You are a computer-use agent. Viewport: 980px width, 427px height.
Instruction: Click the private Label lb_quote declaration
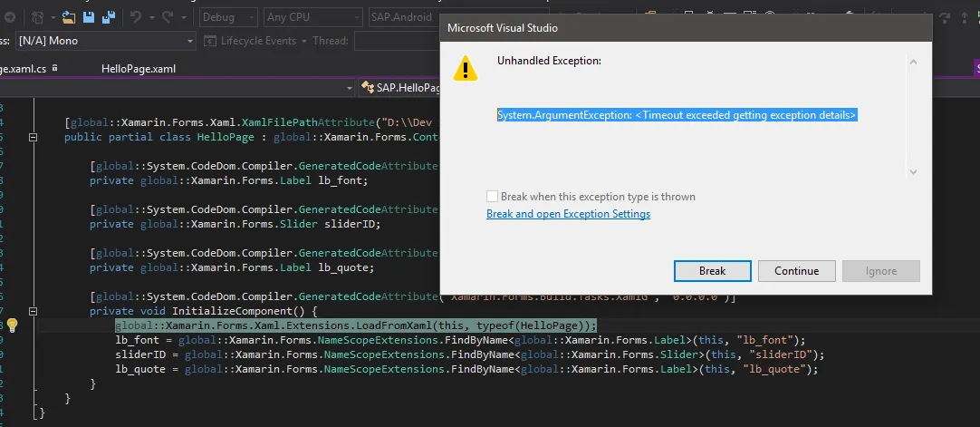click(231, 267)
